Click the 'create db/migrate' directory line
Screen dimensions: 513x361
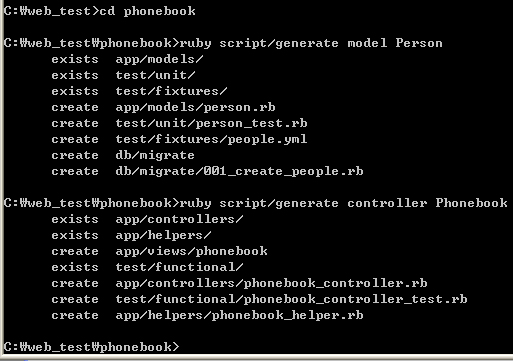click(x=123, y=155)
